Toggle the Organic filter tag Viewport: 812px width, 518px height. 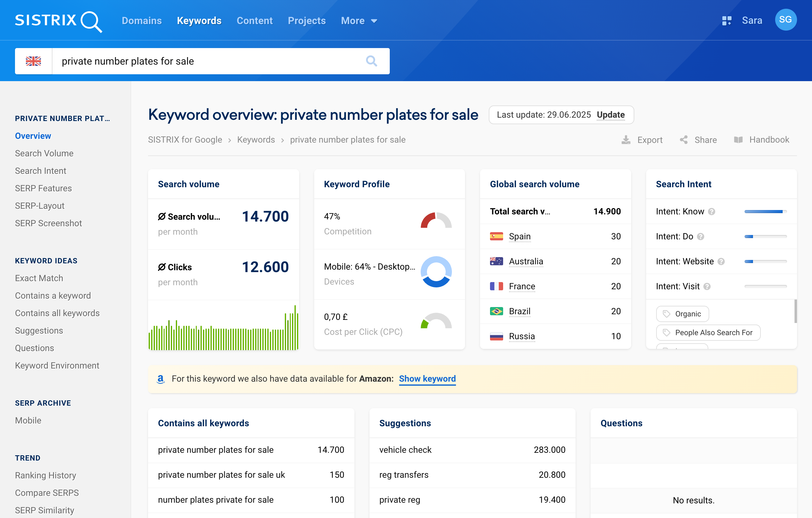point(682,314)
